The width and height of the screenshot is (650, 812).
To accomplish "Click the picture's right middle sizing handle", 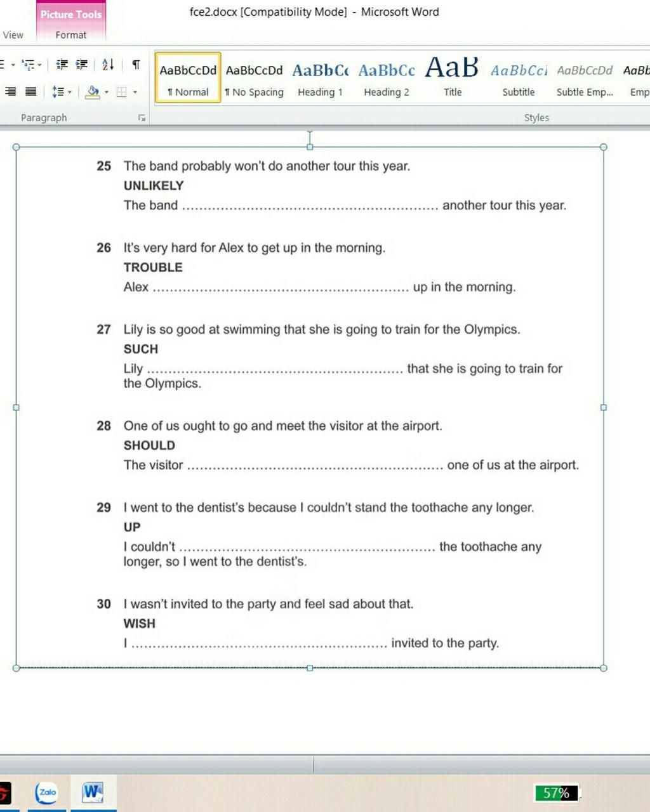I will [603, 407].
